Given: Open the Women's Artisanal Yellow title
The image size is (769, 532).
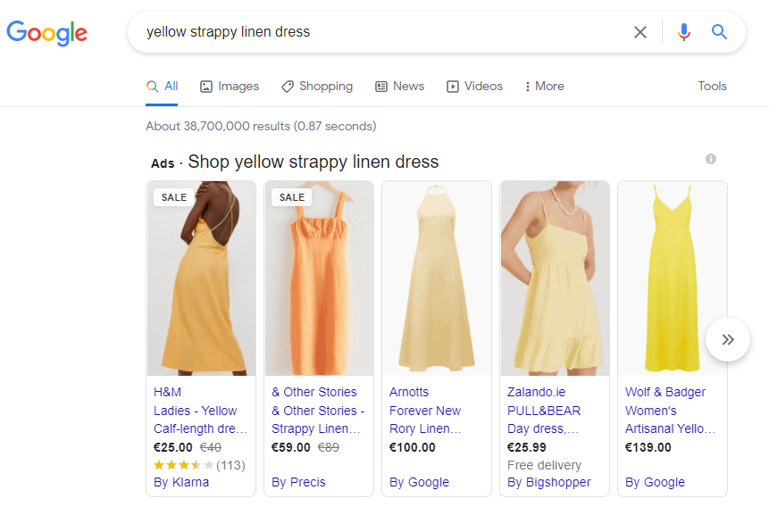Looking at the screenshot, I should pos(670,420).
